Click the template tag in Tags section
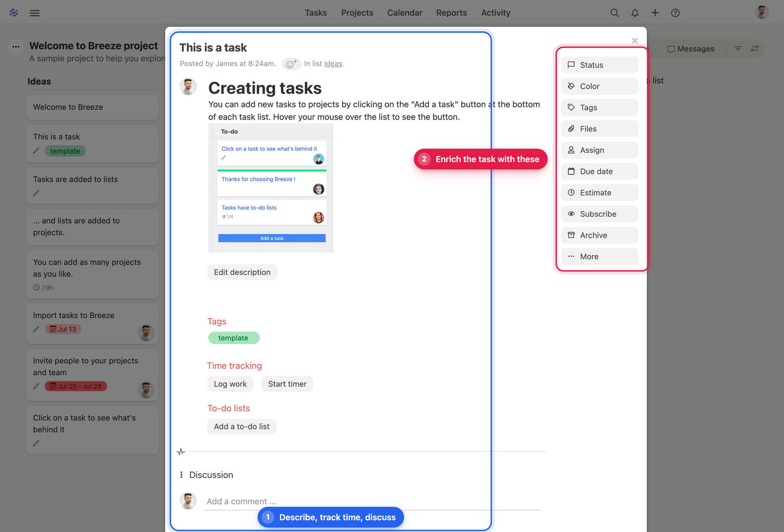784x532 pixels. 234,338
